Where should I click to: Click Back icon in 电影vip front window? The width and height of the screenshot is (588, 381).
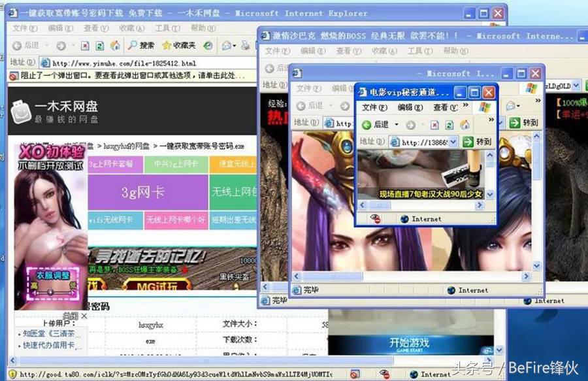tap(367, 125)
